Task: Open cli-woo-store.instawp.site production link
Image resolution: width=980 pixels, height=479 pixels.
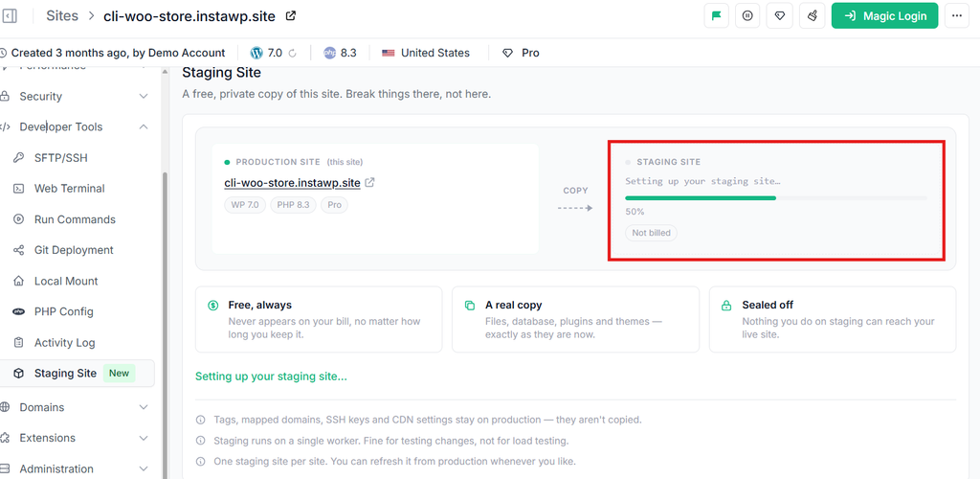Action: pos(293,183)
